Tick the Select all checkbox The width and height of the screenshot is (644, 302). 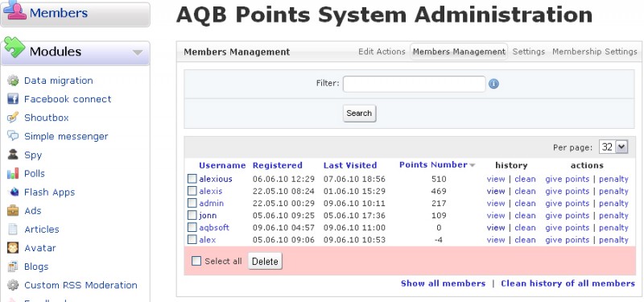click(x=196, y=261)
